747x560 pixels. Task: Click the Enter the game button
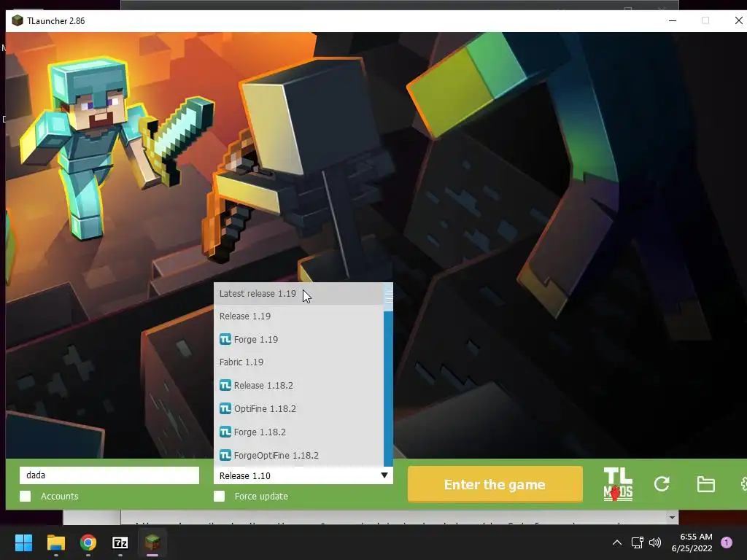495,484
